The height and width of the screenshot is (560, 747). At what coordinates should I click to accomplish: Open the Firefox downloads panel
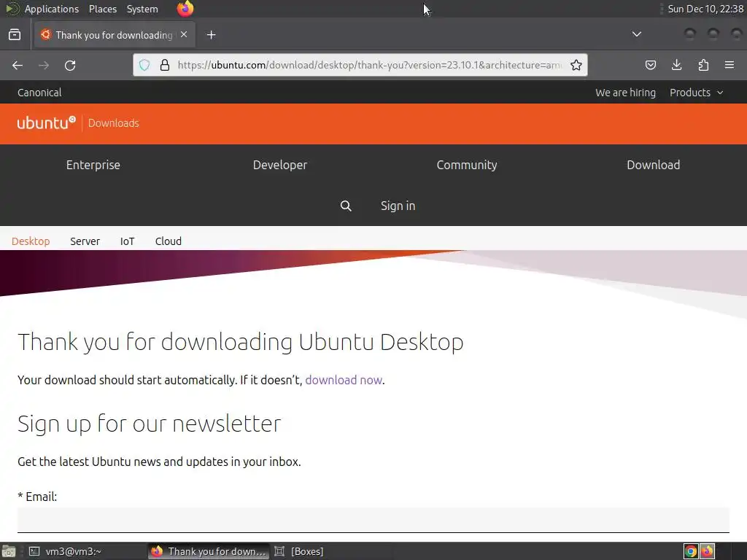point(676,65)
